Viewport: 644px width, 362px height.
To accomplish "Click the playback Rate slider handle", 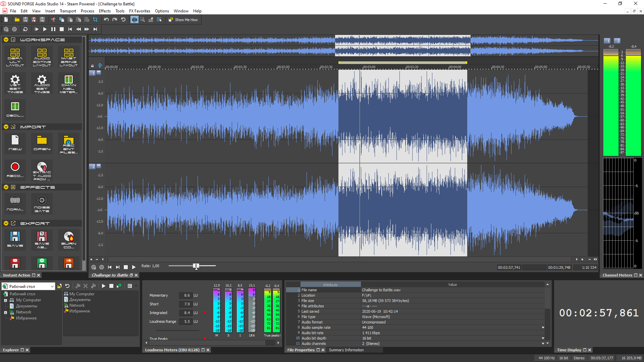I will [196, 266].
